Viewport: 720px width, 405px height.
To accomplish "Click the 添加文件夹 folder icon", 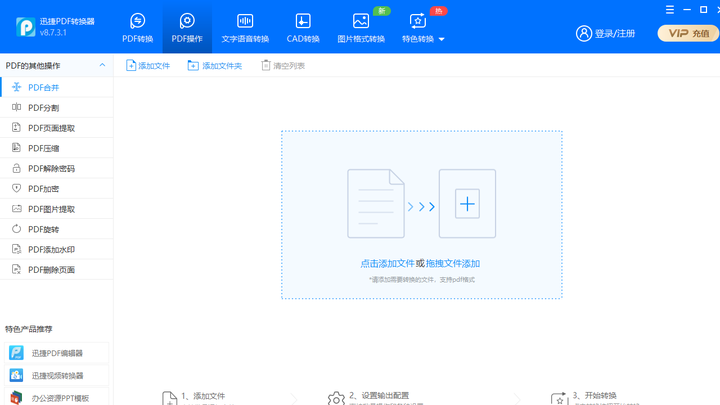I will coord(193,66).
